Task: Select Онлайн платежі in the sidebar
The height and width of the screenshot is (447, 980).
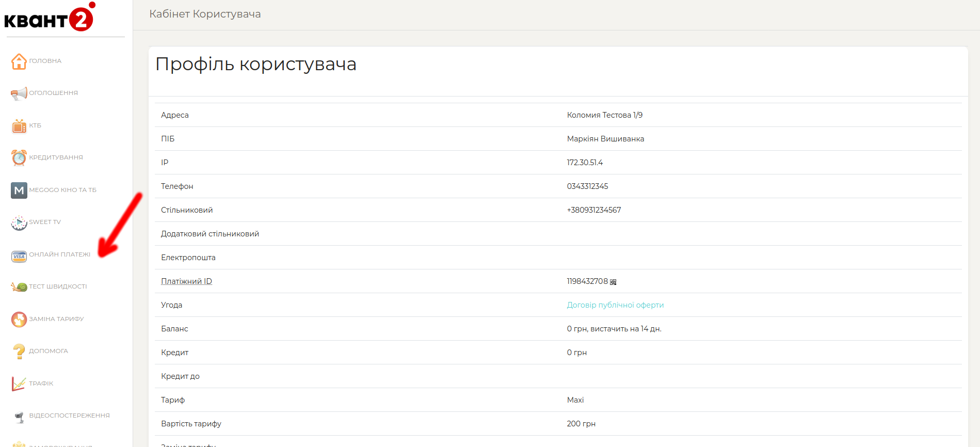Action: (x=59, y=254)
